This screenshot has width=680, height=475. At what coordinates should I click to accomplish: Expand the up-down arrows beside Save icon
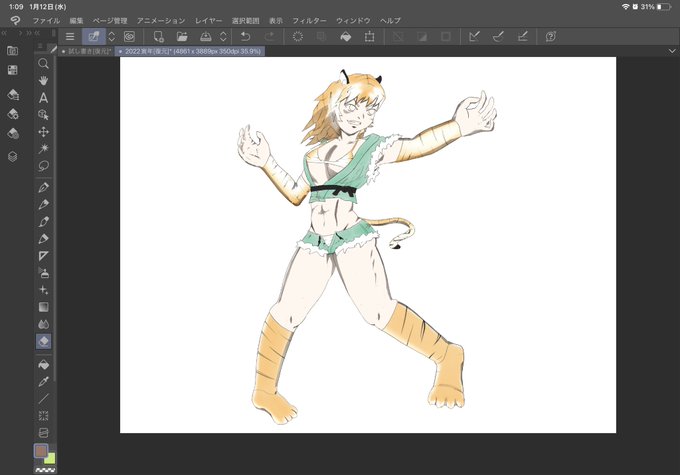(x=223, y=36)
